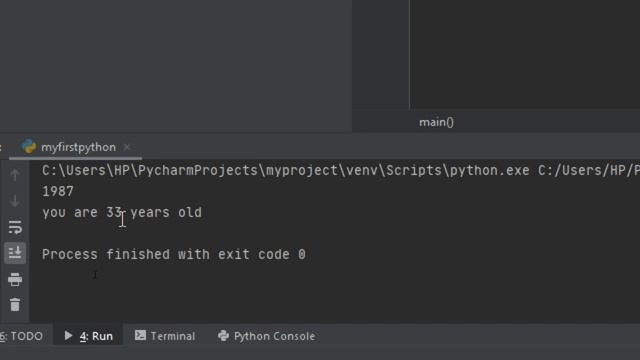Select the myfirstpython run tab
The height and width of the screenshot is (360, 640).
click(76, 147)
